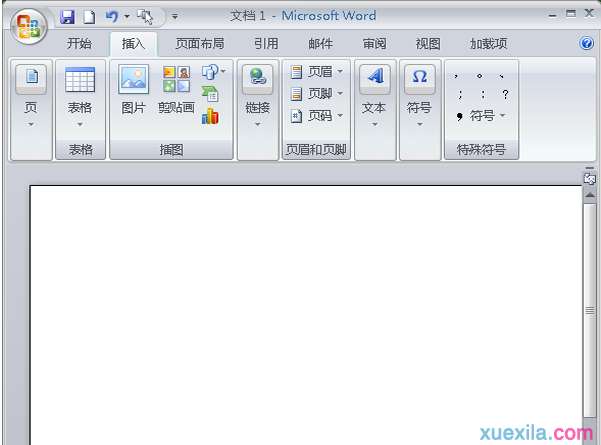
Task: Open the 特殊符号 group 符号 dropdown
Action: click(x=481, y=116)
